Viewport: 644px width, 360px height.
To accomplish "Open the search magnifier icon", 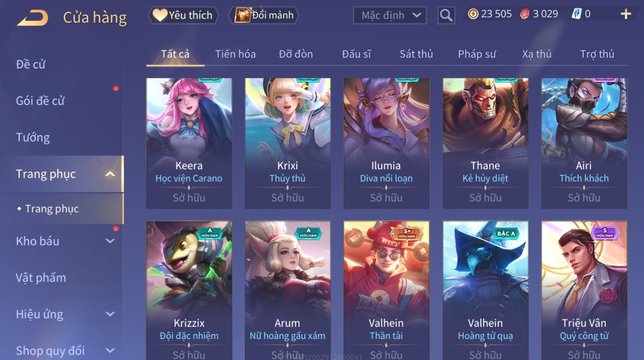I will 446,15.
